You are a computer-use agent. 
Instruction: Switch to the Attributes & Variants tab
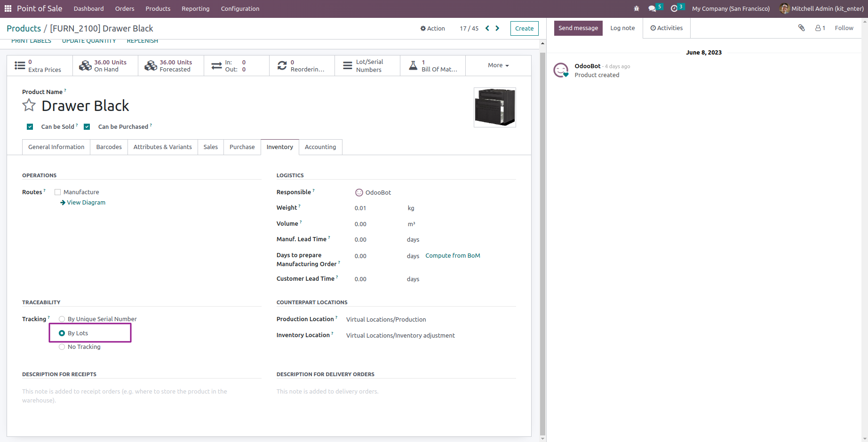(x=162, y=147)
